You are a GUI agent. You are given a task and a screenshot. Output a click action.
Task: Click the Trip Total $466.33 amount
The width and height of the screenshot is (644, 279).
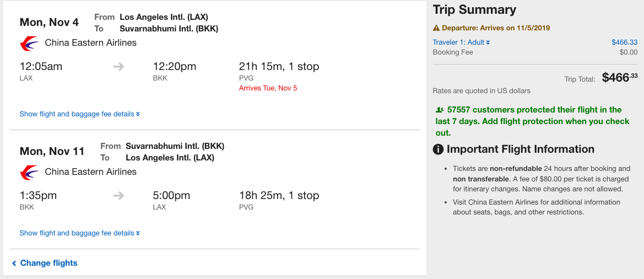coord(619,78)
